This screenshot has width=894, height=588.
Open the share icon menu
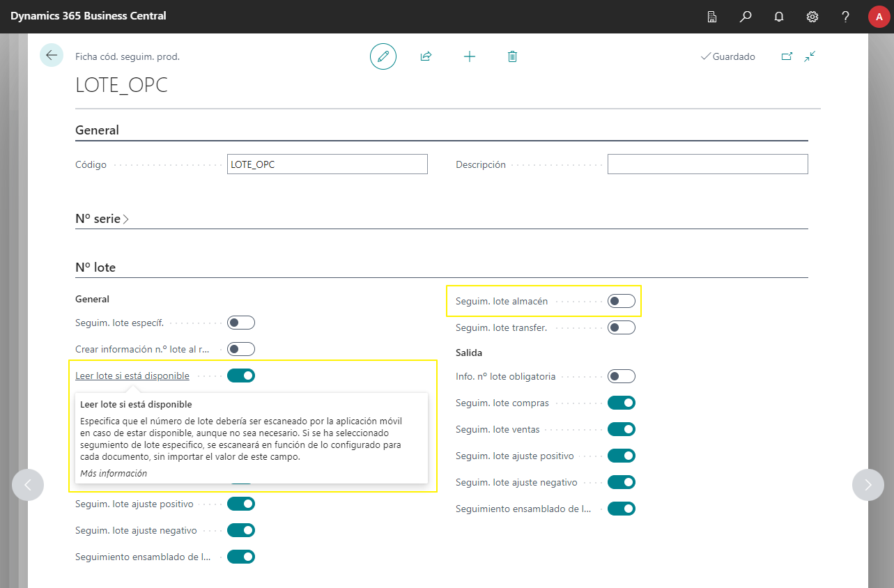426,56
